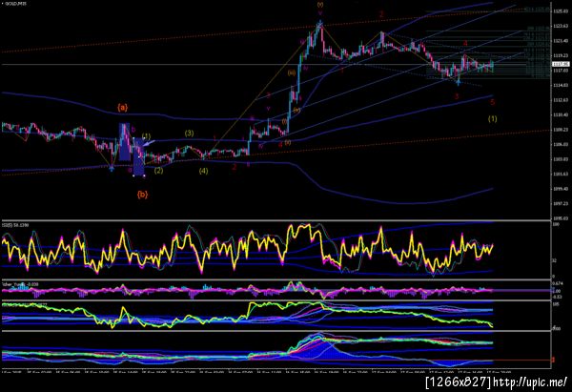Select yellow (3) wave label
This screenshot has width=572, height=392.
(x=189, y=134)
